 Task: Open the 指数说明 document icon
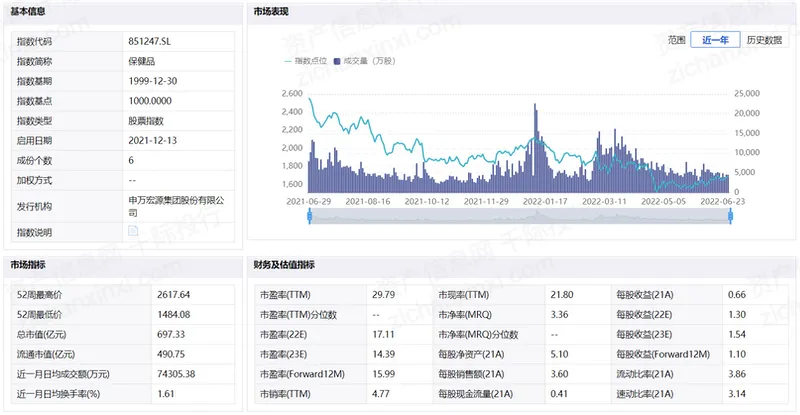coord(133,231)
